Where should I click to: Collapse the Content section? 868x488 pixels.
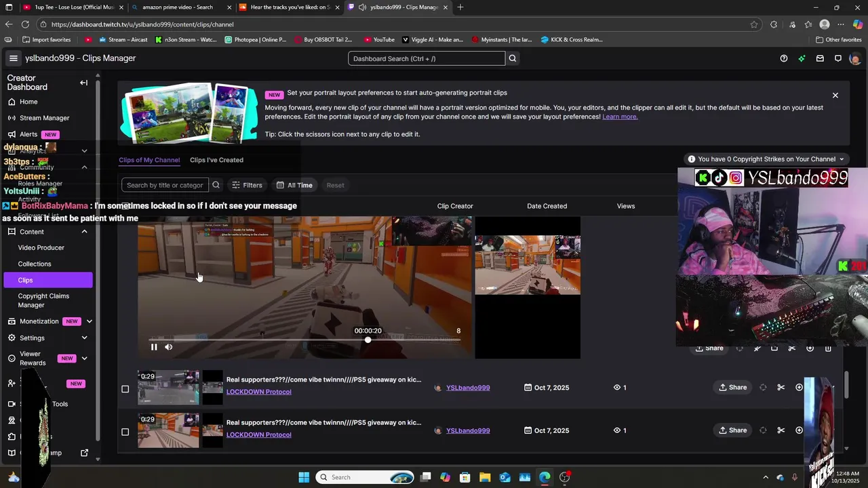coord(84,232)
